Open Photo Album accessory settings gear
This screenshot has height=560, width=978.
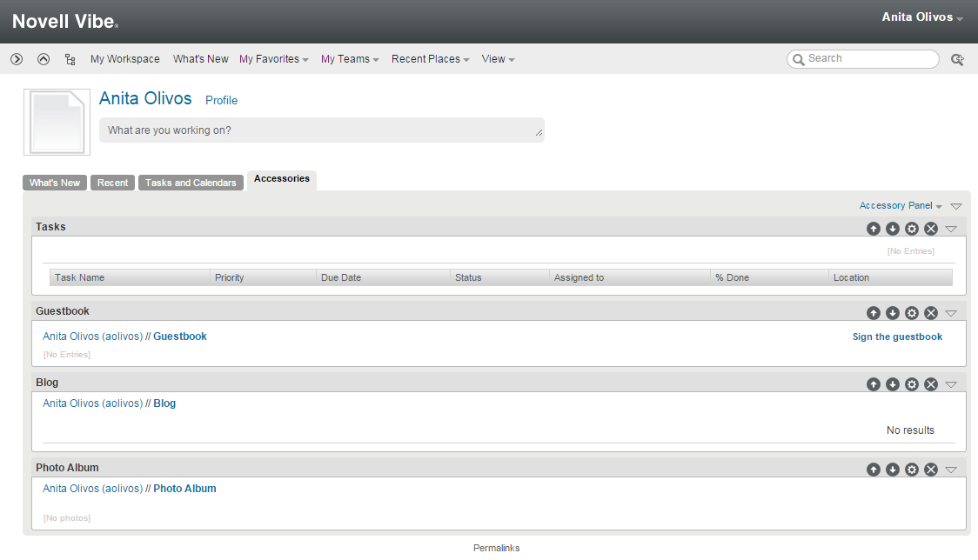pyautogui.click(x=912, y=470)
